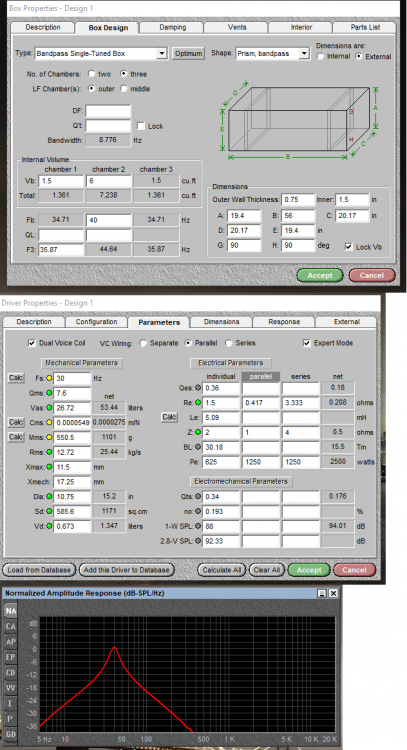Image resolution: width=407 pixels, height=750 pixels.
Task: Click Add this Driver to Database
Action: coord(126,570)
